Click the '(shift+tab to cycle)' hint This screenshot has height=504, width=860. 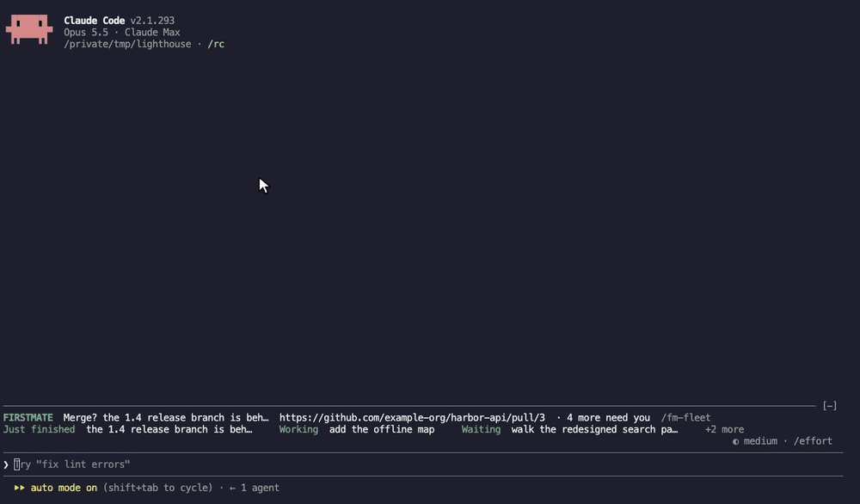pyautogui.click(x=157, y=488)
